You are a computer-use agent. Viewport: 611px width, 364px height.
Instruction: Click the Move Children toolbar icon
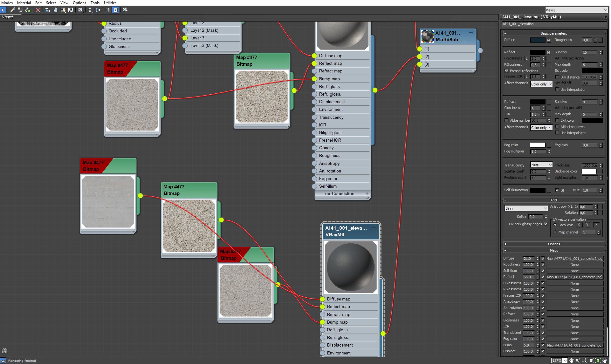[48, 10]
